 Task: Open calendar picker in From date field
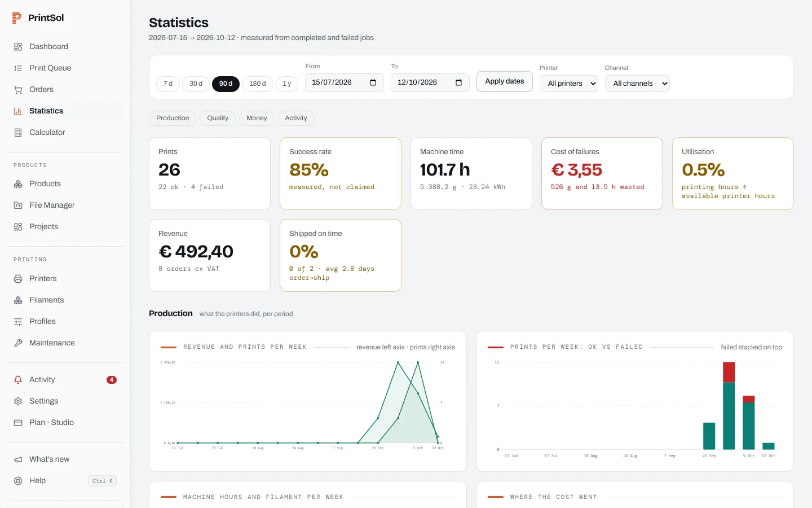coord(373,82)
